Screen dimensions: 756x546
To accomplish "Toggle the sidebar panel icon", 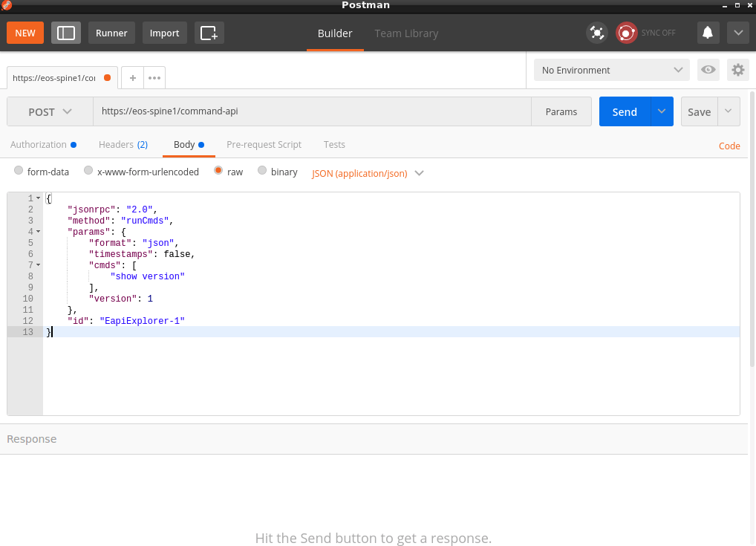I will tap(66, 33).
